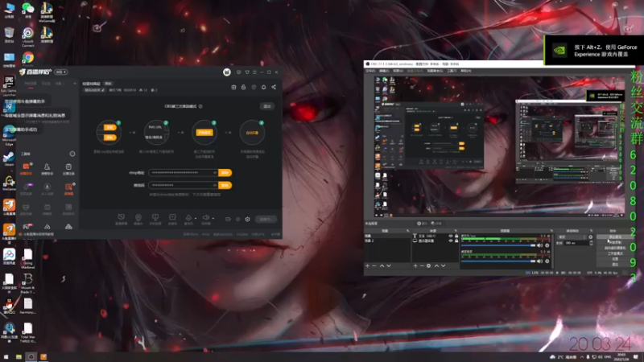Click the lock icon in Douyu header
This screenshot has width=644, height=362.
point(244,87)
